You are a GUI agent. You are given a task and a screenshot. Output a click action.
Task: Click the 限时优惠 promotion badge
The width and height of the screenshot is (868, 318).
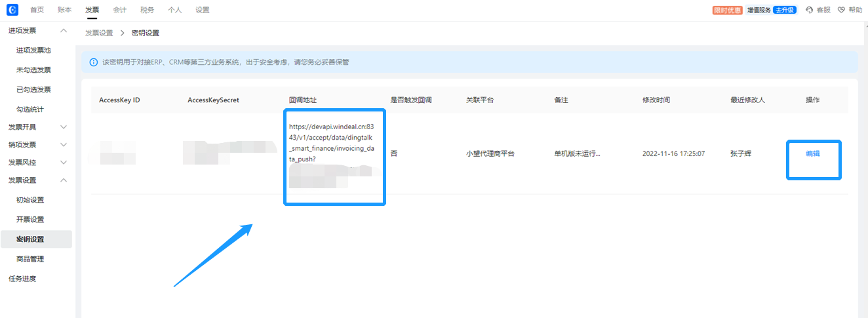point(728,10)
